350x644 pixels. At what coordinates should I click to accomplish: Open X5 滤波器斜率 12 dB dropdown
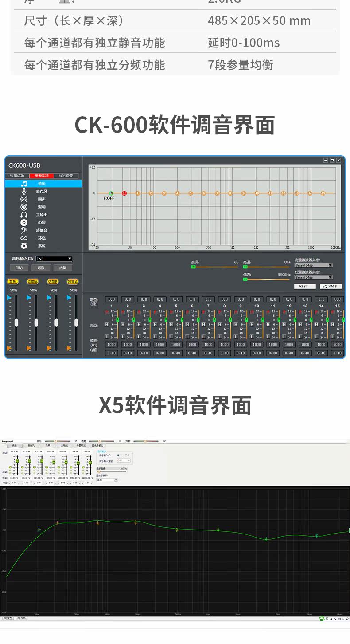(107, 480)
